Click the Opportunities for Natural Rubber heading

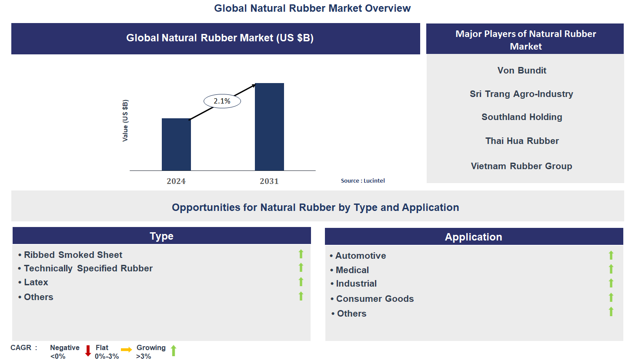pyautogui.click(x=315, y=207)
